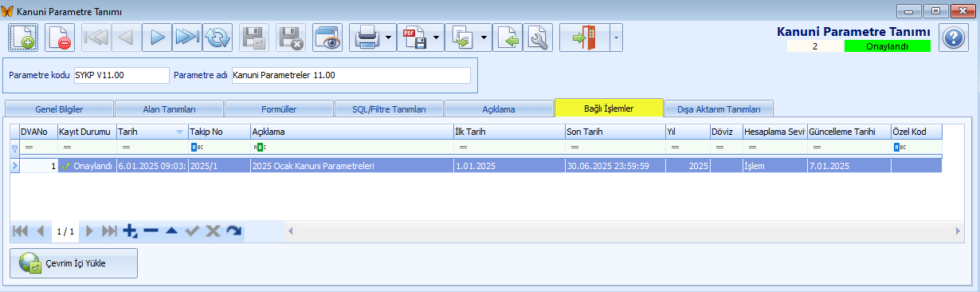
Task: Click the Açıklama filter condition icon
Action: (x=259, y=148)
